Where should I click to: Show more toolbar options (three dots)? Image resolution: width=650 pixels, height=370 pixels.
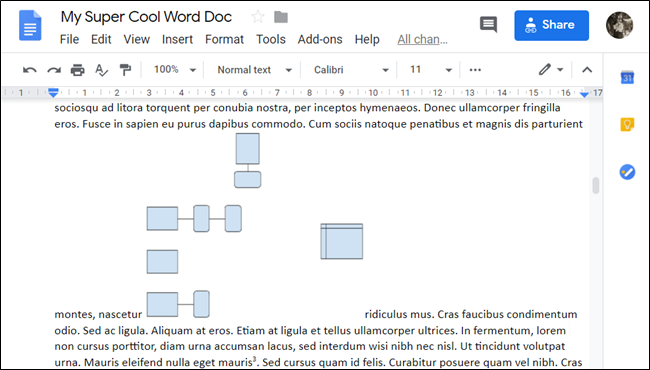[x=475, y=70]
